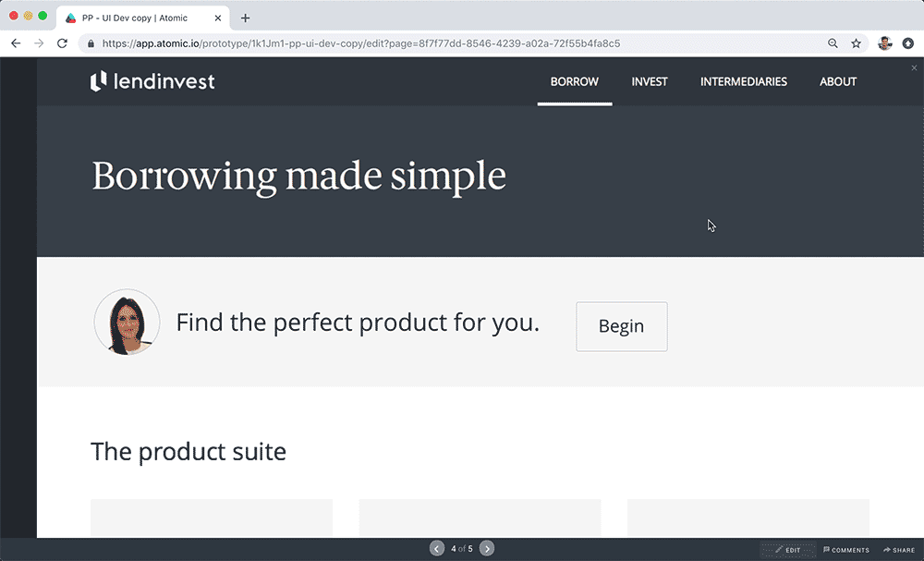
Task: Click the SHARE button
Action: [x=899, y=550]
